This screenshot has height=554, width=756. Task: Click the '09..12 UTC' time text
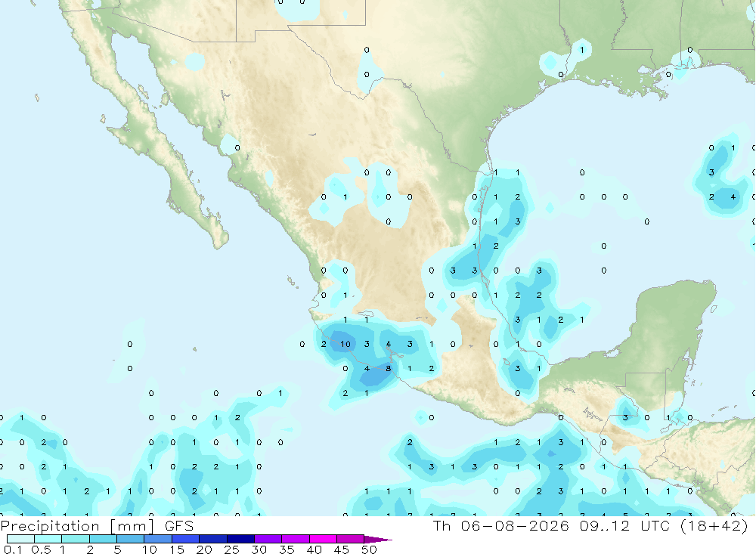coord(626,525)
